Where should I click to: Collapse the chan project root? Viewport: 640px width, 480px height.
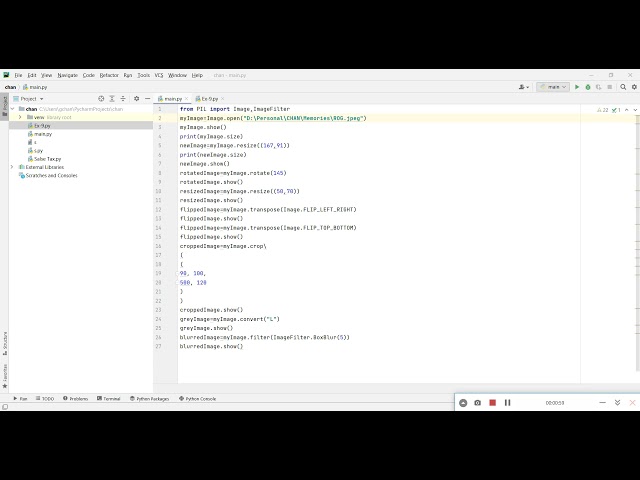(12, 109)
